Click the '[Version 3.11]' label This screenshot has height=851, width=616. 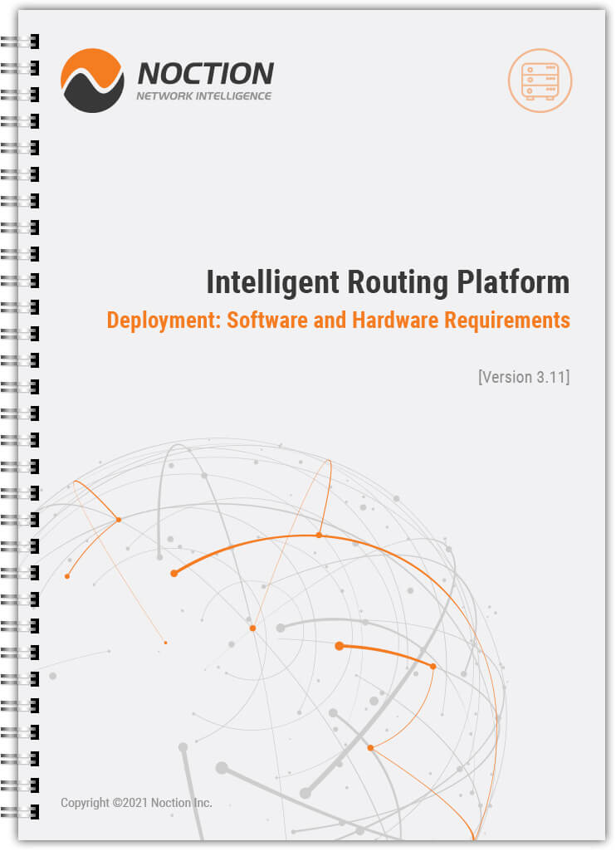[x=524, y=377]
